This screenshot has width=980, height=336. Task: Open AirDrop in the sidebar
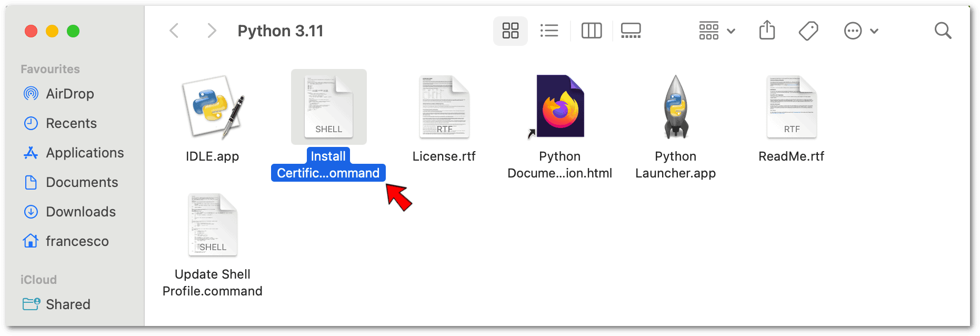pos(69,94)
